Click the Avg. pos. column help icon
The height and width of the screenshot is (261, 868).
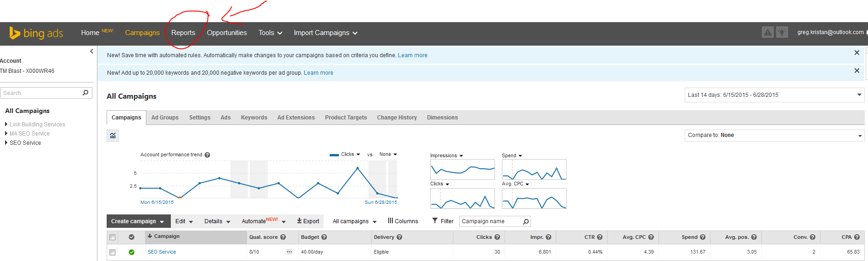(754, 237)
